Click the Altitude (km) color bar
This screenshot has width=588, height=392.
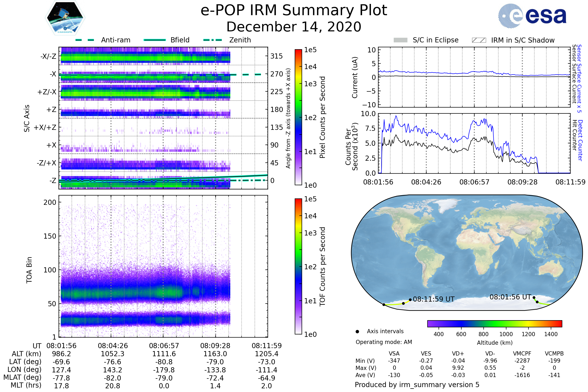(494, 323)
